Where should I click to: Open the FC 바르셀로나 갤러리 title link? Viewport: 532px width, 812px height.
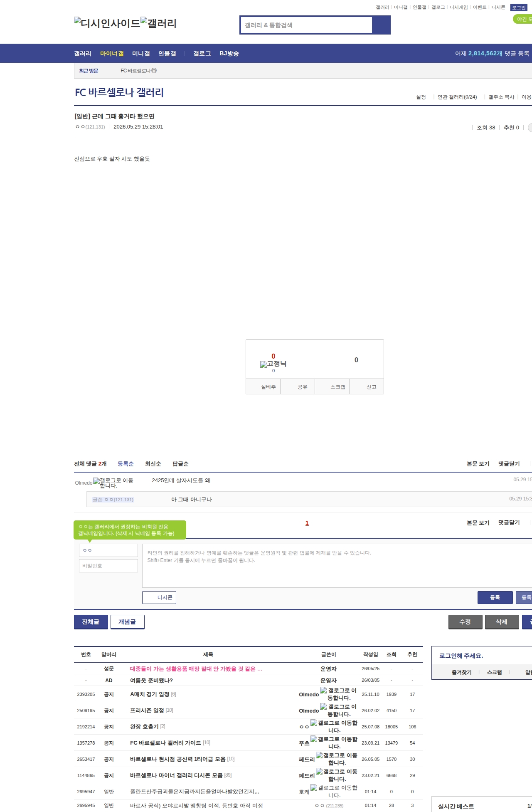click(x=119, y=92)
